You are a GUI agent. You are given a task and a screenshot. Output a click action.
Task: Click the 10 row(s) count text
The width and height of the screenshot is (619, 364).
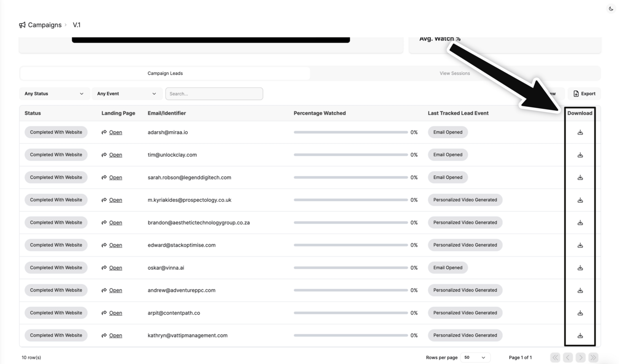[31, 357]
